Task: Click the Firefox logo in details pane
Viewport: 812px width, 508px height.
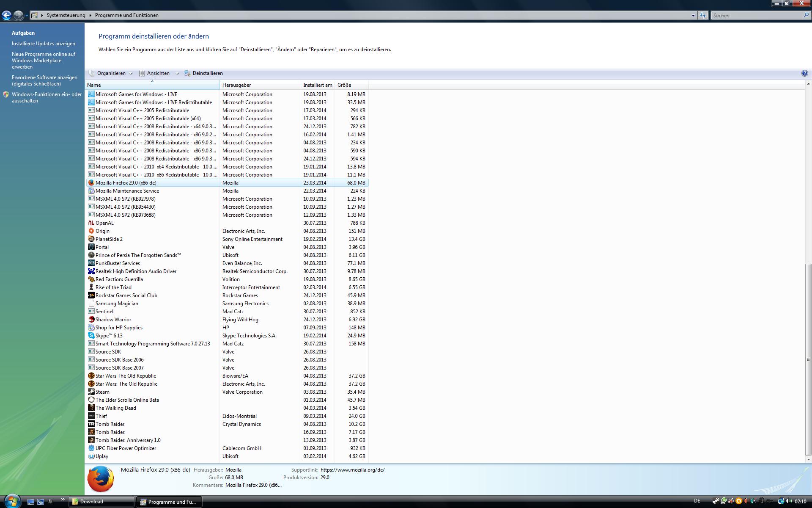Action: point(101,479)
